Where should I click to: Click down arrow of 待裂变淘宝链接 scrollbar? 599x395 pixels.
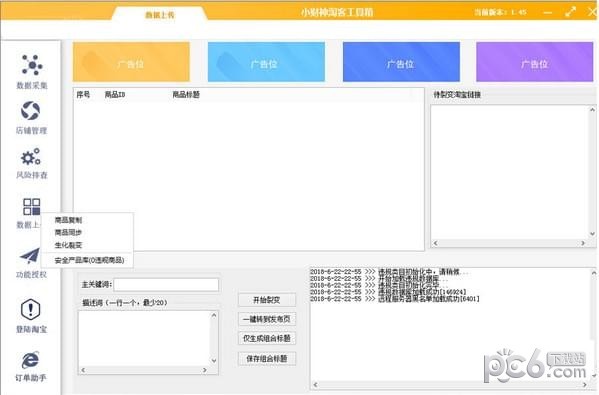click(x=592, y=234)
